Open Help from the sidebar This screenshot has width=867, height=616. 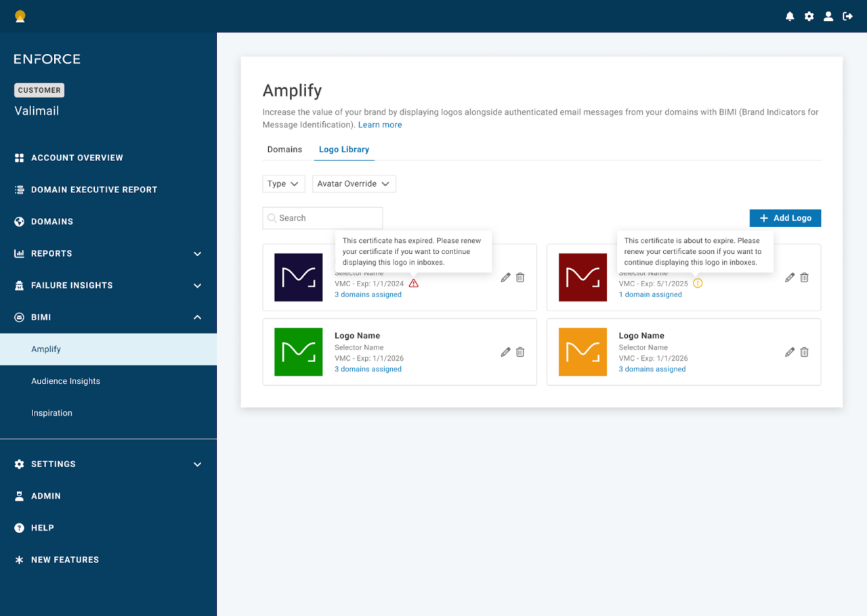[x=43, y=527]
